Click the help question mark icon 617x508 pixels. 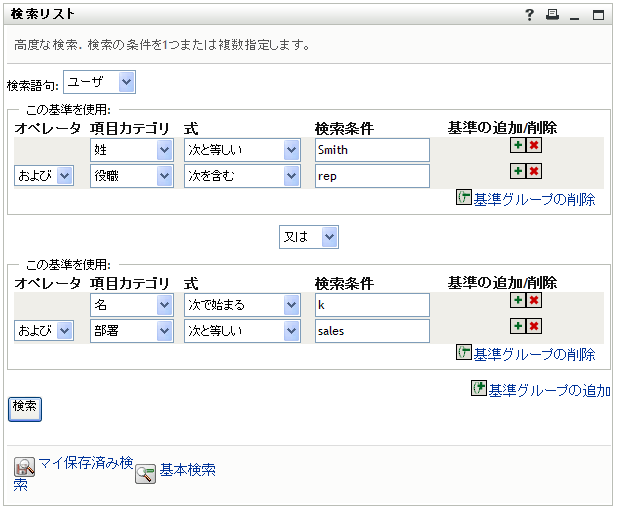(529, 15)
